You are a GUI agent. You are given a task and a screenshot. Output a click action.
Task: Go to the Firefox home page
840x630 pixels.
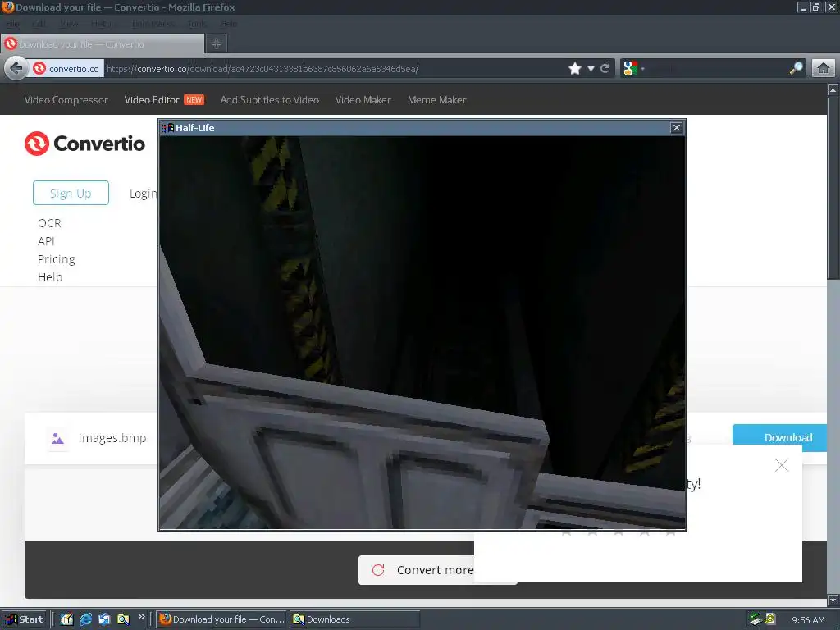[824, 69]
